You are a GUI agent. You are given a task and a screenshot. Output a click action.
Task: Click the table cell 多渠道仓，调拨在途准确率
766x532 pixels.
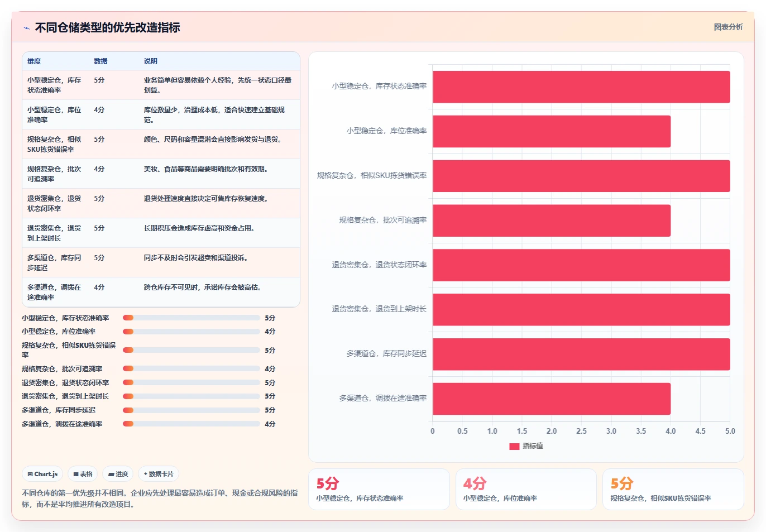55,292
